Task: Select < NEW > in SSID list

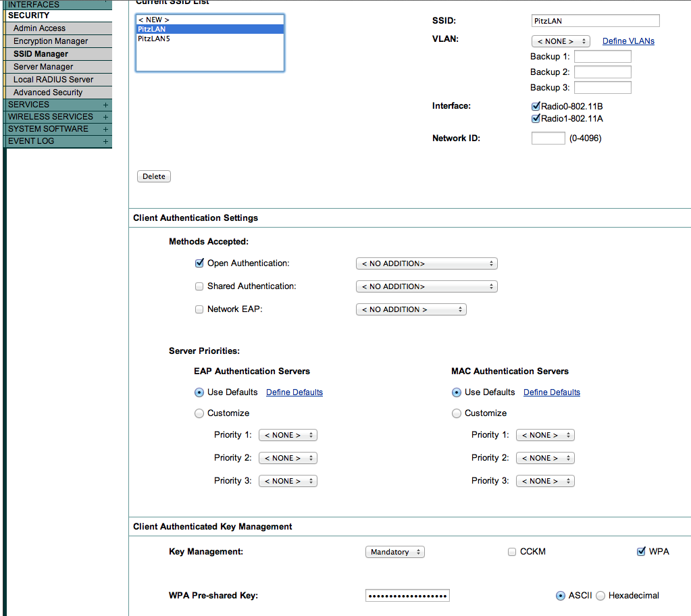Action: pyautogui.click(x=210, y=20)
